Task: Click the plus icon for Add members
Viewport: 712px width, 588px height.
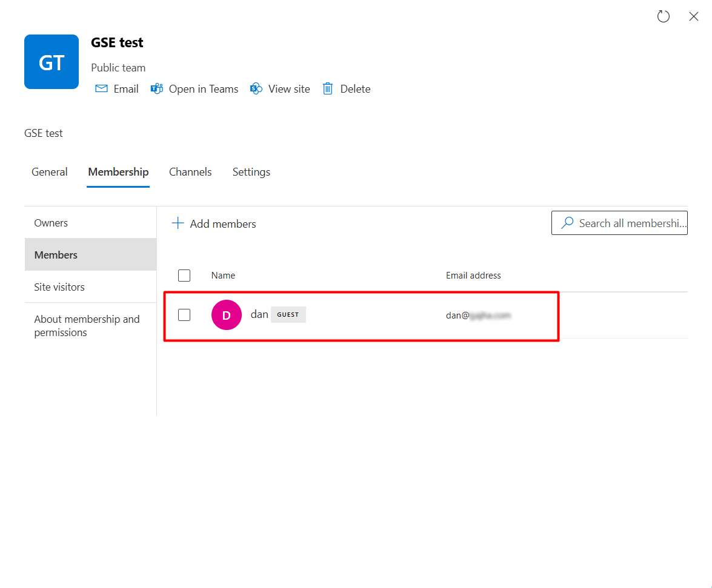Action: 178,223
